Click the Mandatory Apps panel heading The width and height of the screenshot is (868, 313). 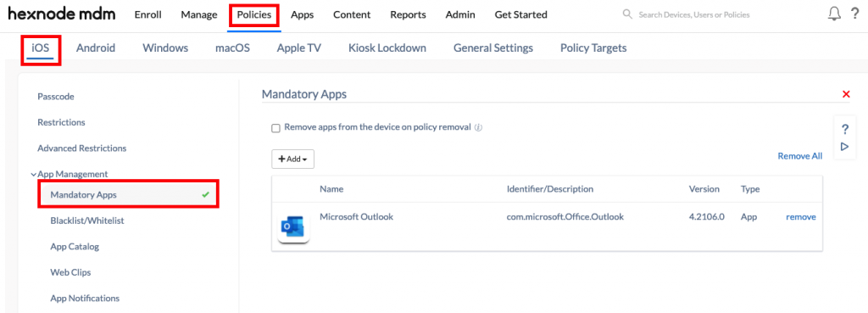click(304, 94)
